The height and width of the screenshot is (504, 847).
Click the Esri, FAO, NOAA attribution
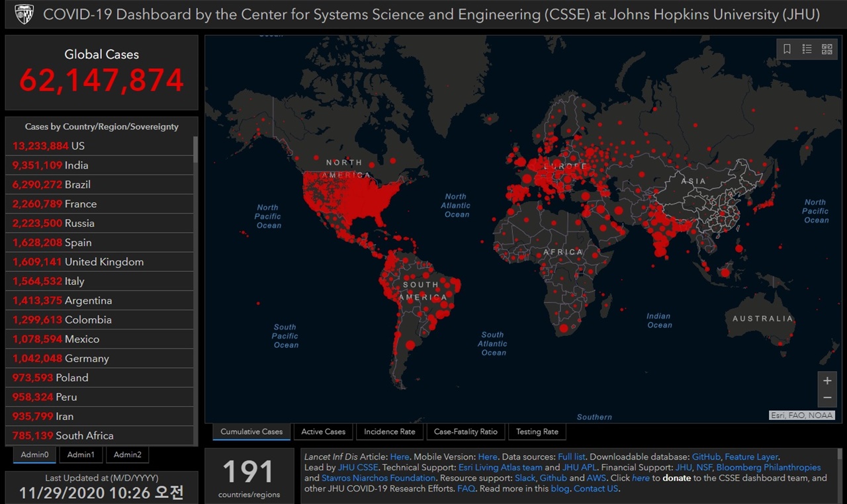click(x=802, y=415)
